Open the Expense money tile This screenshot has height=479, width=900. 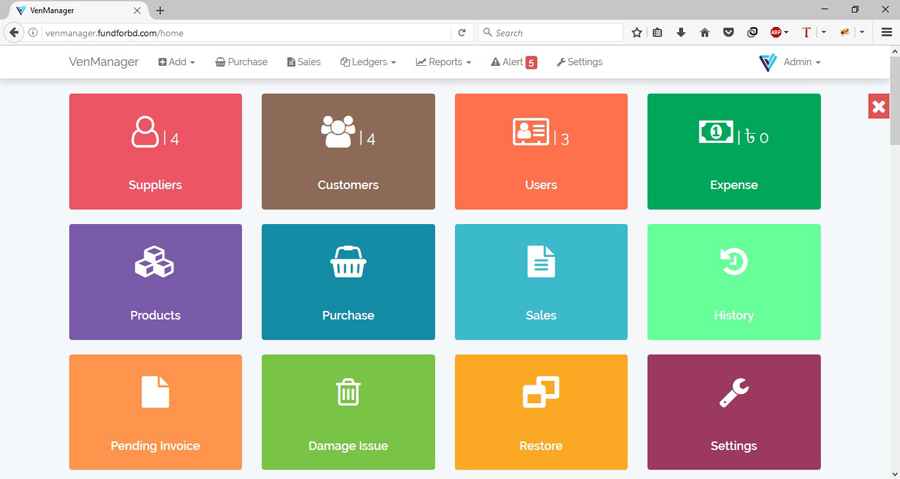[x=734, y=151]
